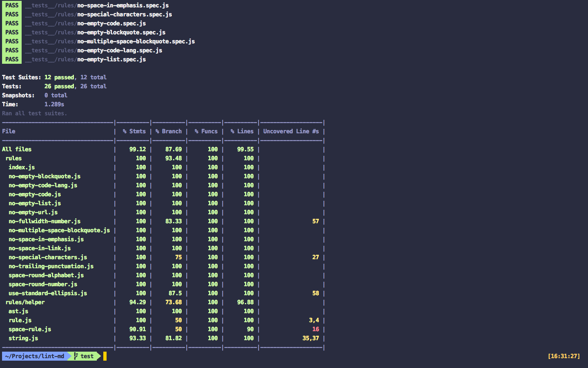
Task: Click the space-round-number.js row
Action: click(163, 284)
